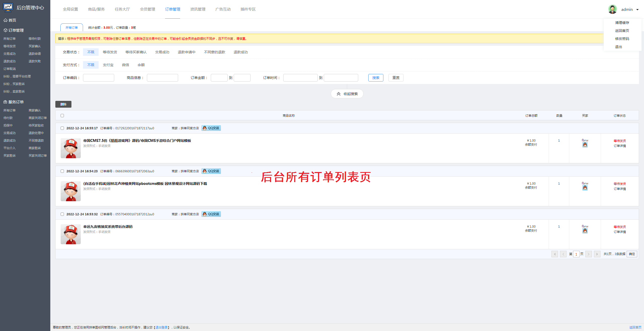The height and width of the screenshot is (331, 644).
Task: Go to last page pagination arrow
Action: click(x=597, y=254)
